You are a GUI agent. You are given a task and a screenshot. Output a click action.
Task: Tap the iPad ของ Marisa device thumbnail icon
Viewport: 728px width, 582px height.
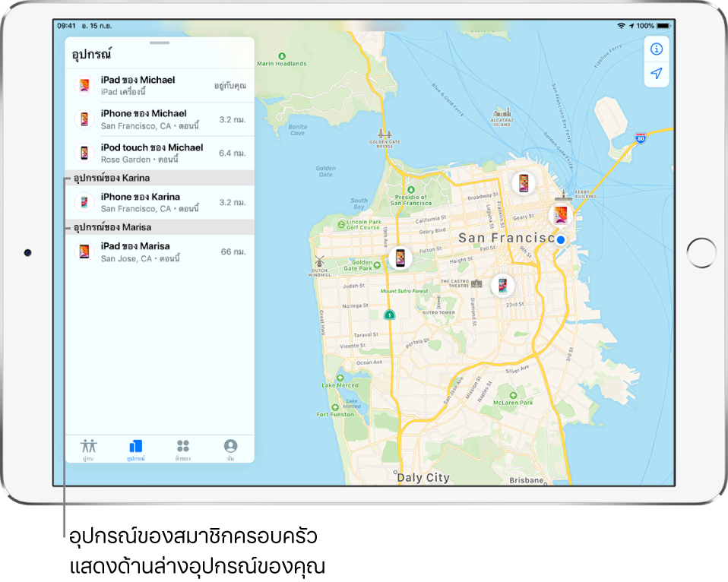(x=84, y=251)
